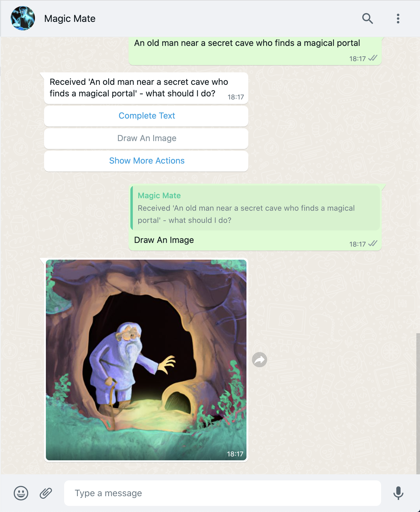The height and width of the screenshot is (512, 420).
Task: Click the Magic Mate chat title
Action: (70, 19)
